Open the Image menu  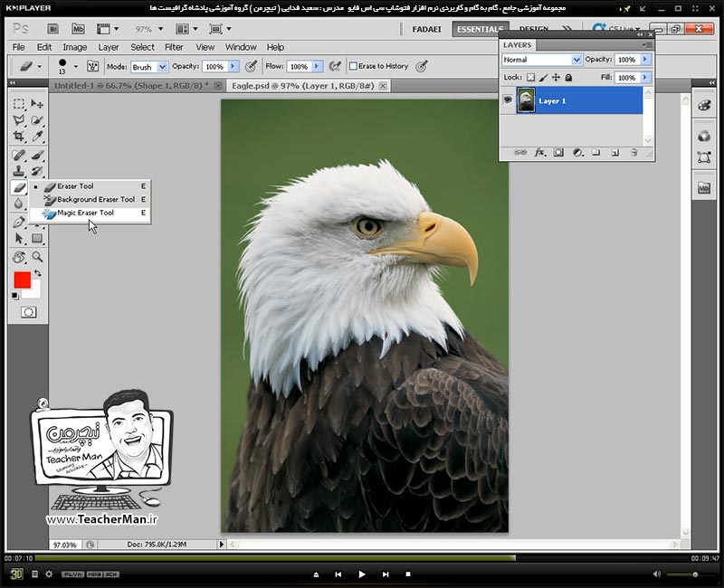[75, 47]
